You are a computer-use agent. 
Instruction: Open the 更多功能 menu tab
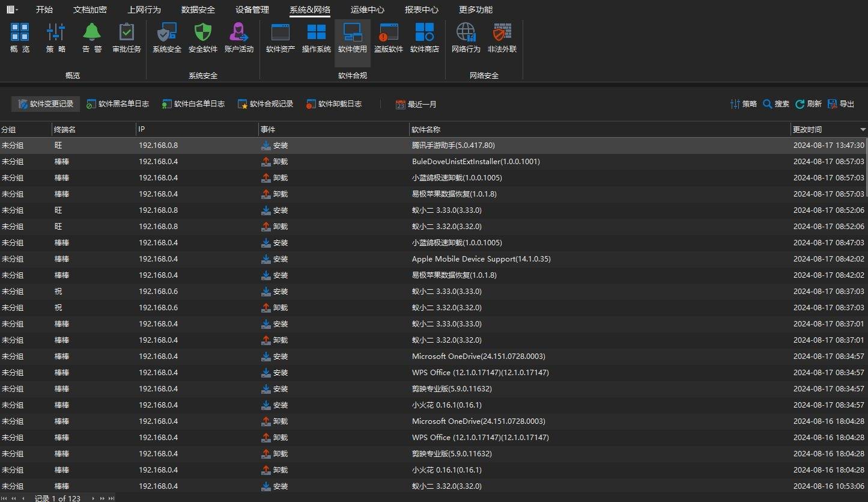476,10
